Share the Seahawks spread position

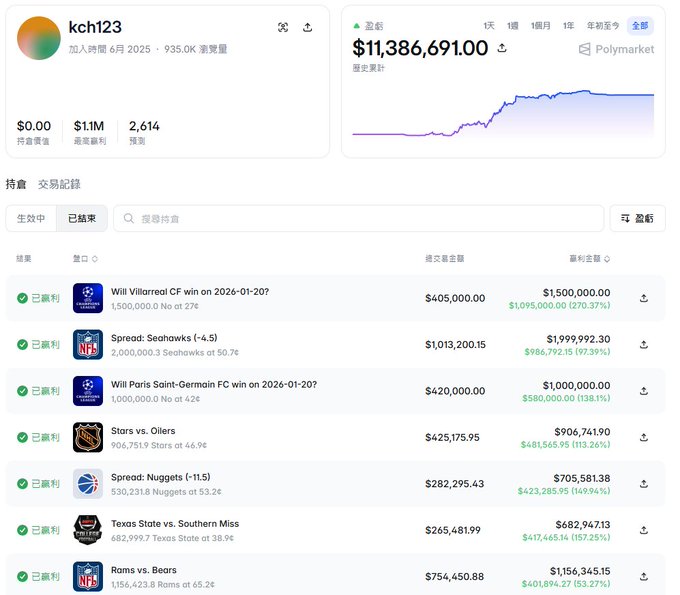click(x=644, y=344)
